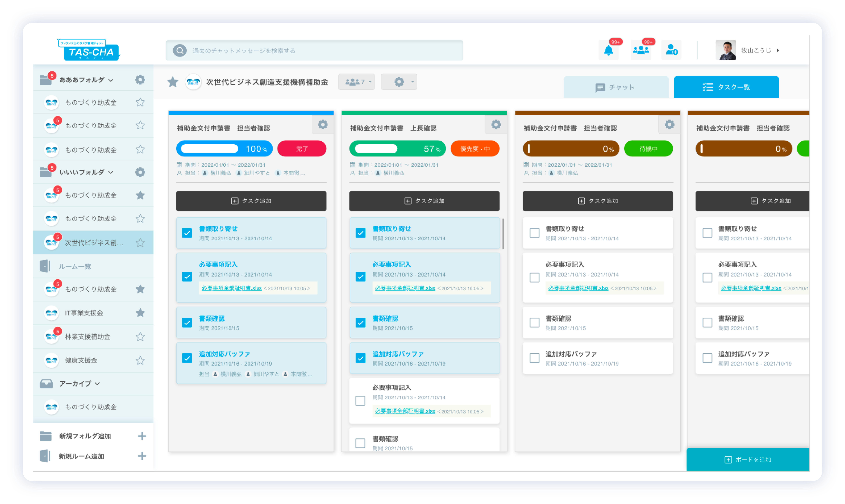Click the room avatar icon beside the title
This screenshot has width=845, height=504.
193,82
